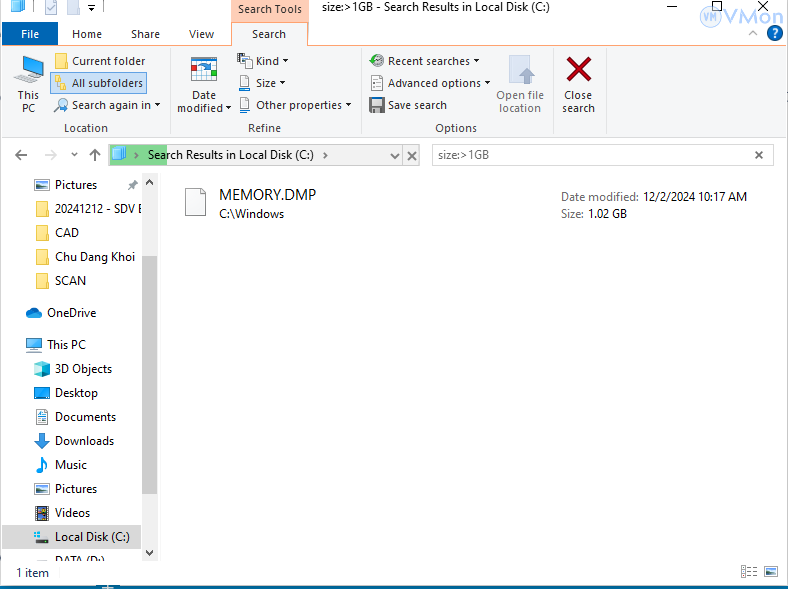Open the File menu
This screenshot has height=589, width=788.
click(x=30, y=34)
